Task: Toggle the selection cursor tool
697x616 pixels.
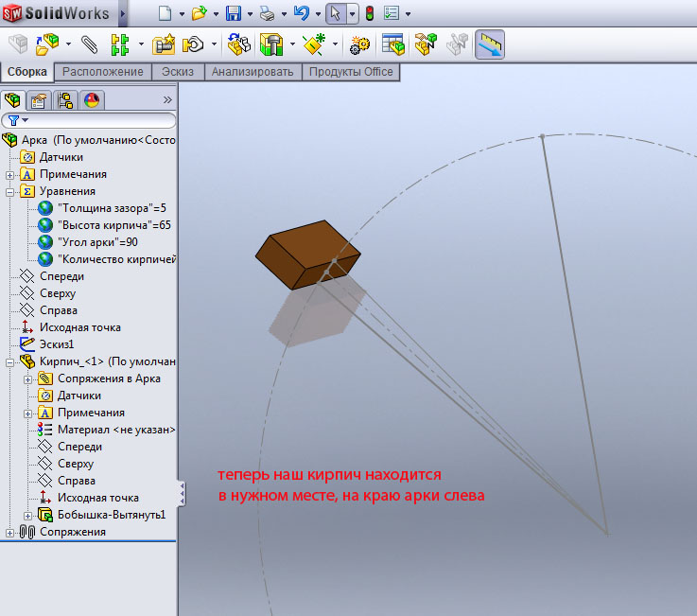Action: [334, 13]
